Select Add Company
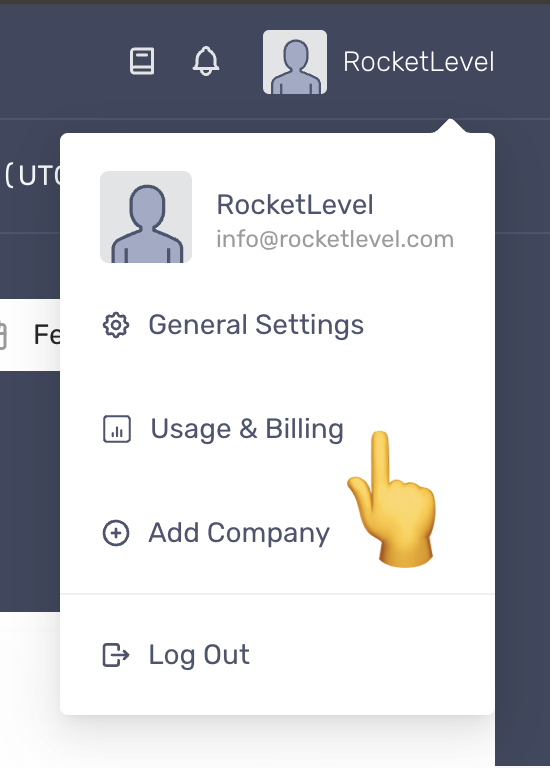Screen dimensions: 550x768 239,533
